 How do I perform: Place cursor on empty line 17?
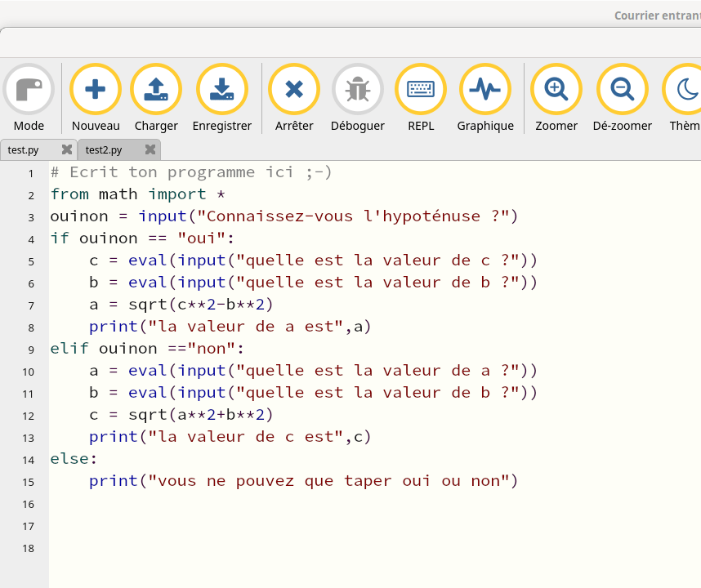(375, 526)
